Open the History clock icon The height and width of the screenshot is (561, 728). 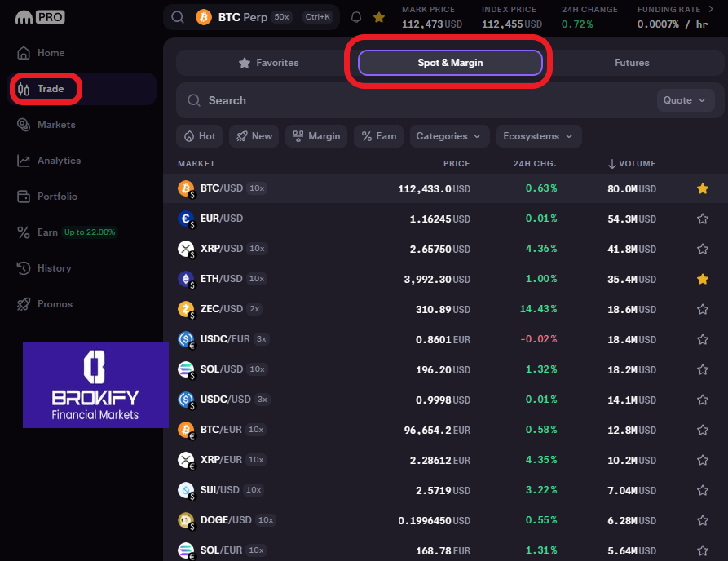tap(23, 268)
